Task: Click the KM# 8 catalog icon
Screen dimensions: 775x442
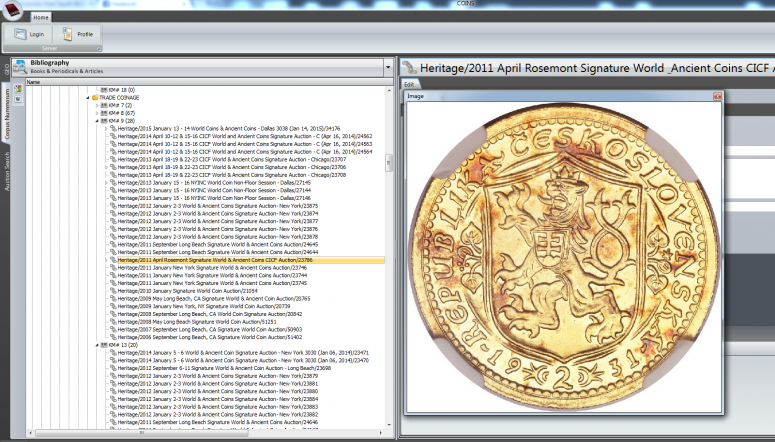Action: tap(104, 113)
